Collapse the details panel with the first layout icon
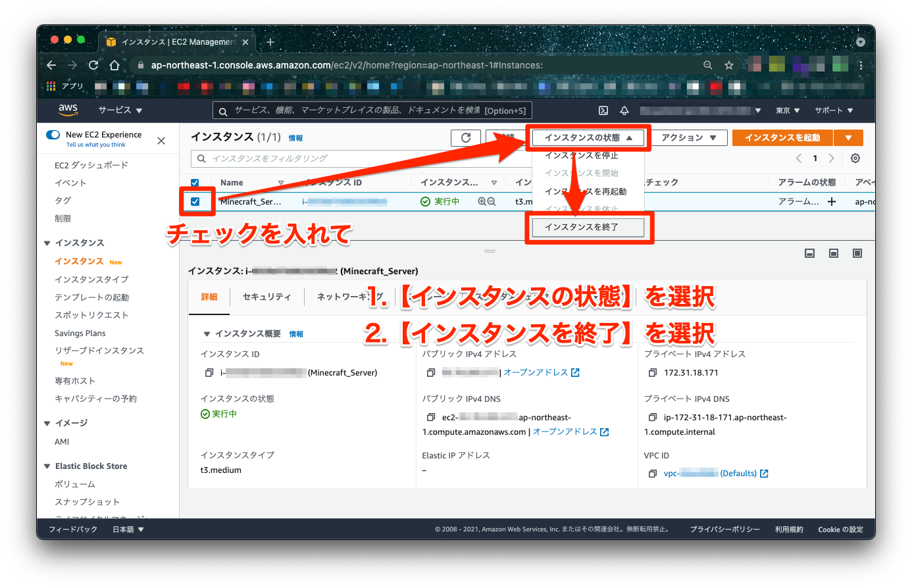Image resolution: width=912 pixels, height=588 pixels. [810, 253]
